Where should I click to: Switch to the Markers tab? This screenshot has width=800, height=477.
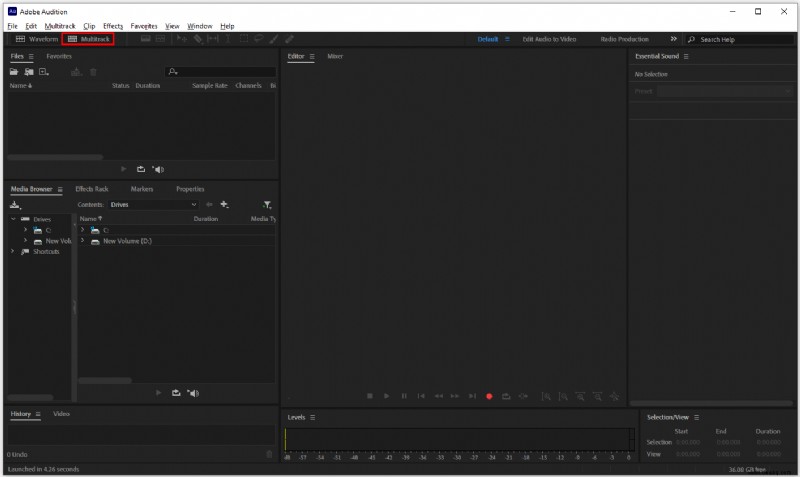142,189
